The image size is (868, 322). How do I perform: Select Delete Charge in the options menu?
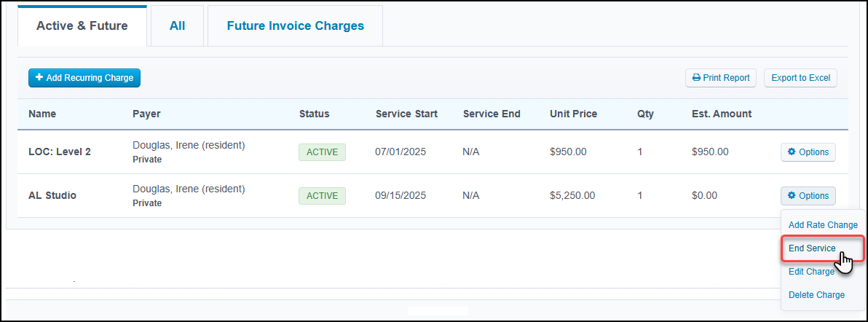[816, 295]
